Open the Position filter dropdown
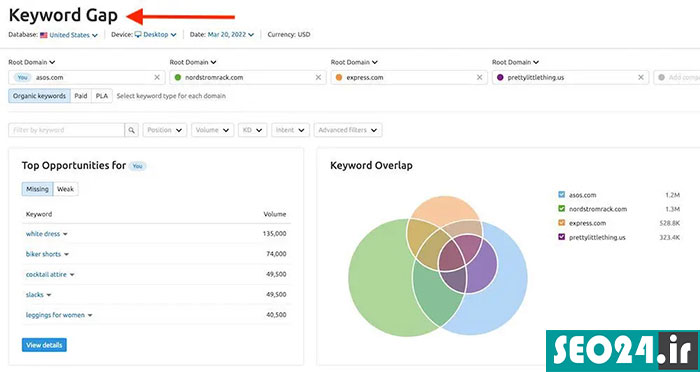This screenshot has height=372, width=700. 165,130
